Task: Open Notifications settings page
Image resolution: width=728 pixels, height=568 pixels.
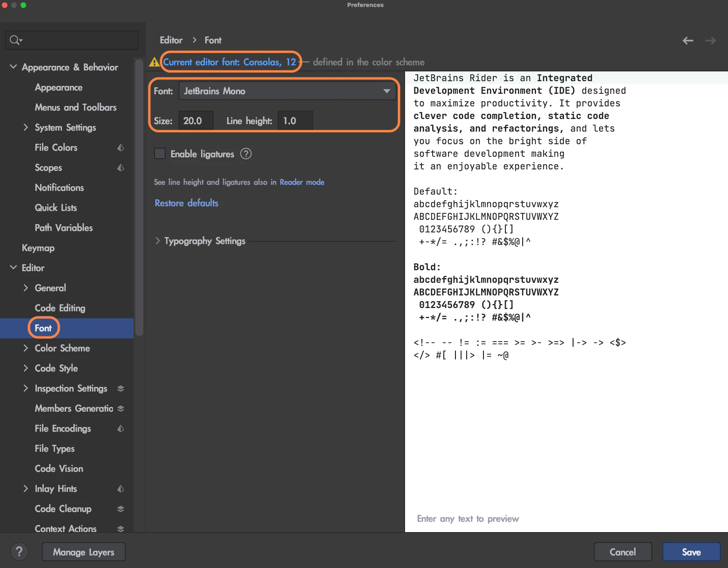Action: [x=59, y=188]
